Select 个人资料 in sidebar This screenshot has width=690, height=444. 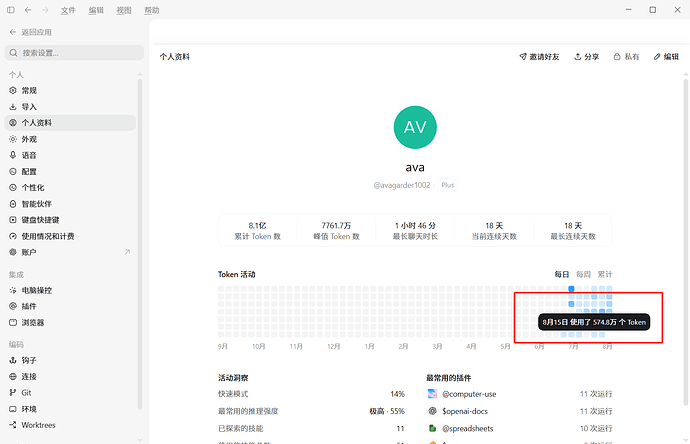(x=70, y=123)
